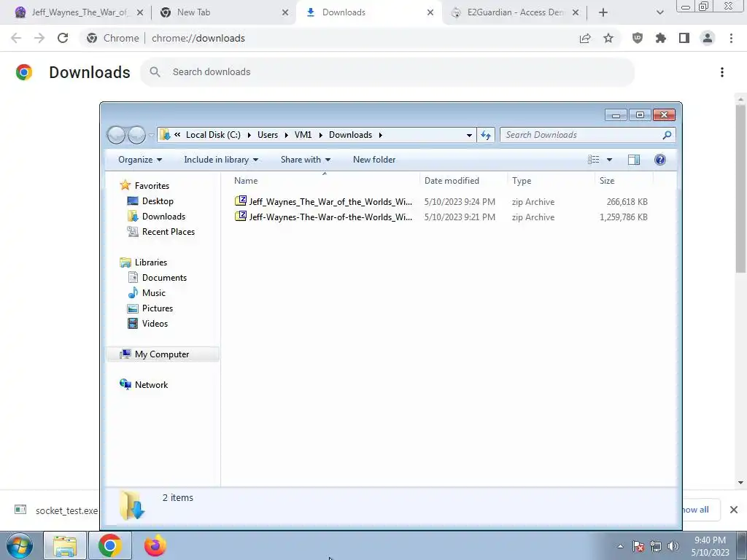Change the Explorer view icon
The image size is (747, 560).
[x=594, y=160]
